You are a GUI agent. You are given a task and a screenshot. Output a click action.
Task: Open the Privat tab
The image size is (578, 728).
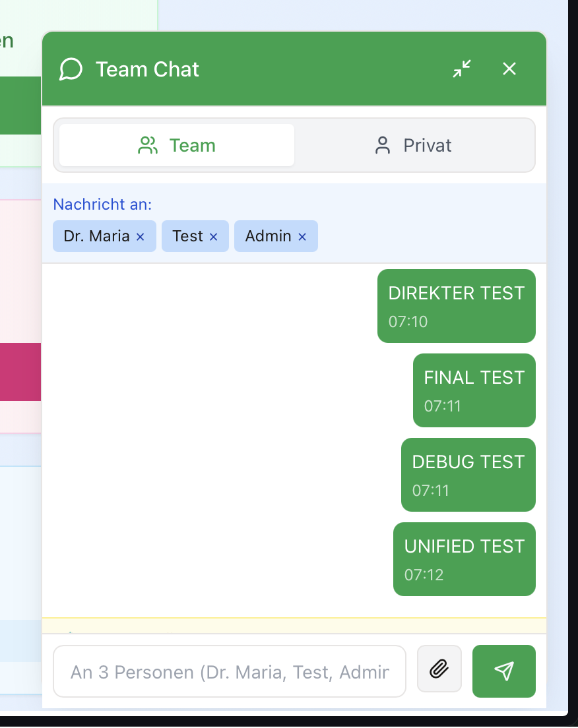[414, 145]
